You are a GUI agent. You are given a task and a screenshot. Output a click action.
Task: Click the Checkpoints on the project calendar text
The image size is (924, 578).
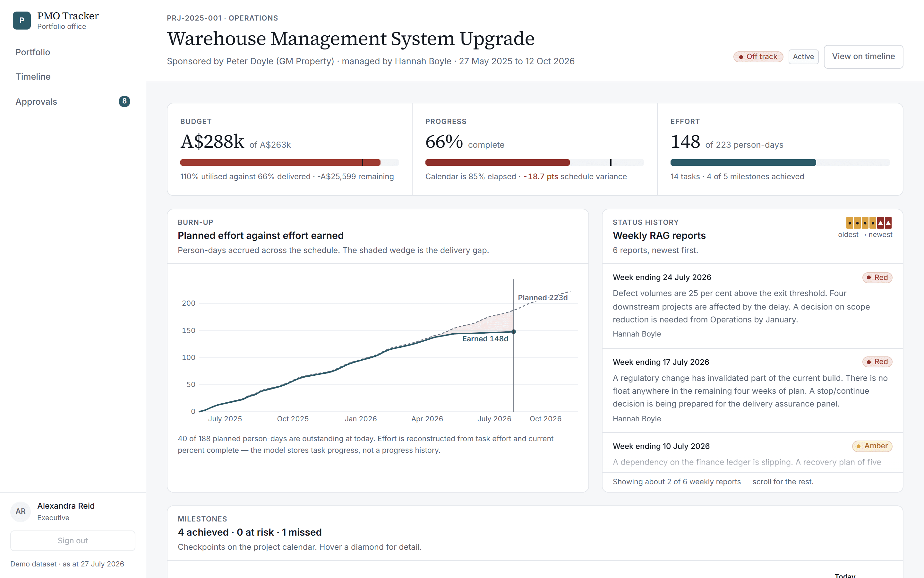pos(299,547)
